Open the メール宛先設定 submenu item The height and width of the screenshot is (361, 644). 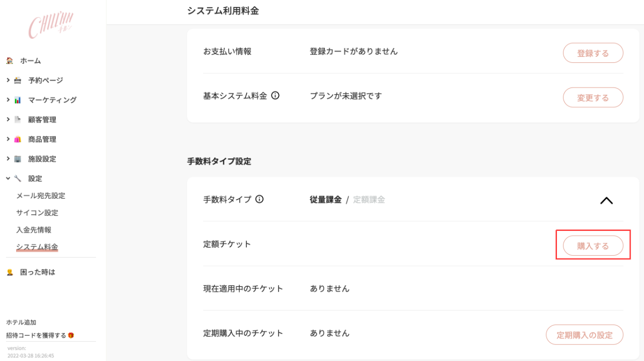(41, 196)
